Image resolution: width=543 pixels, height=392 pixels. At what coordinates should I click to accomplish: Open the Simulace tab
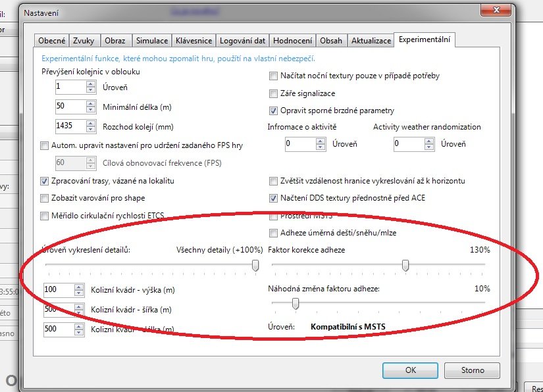pyautogui.click(x=151, y=41)
